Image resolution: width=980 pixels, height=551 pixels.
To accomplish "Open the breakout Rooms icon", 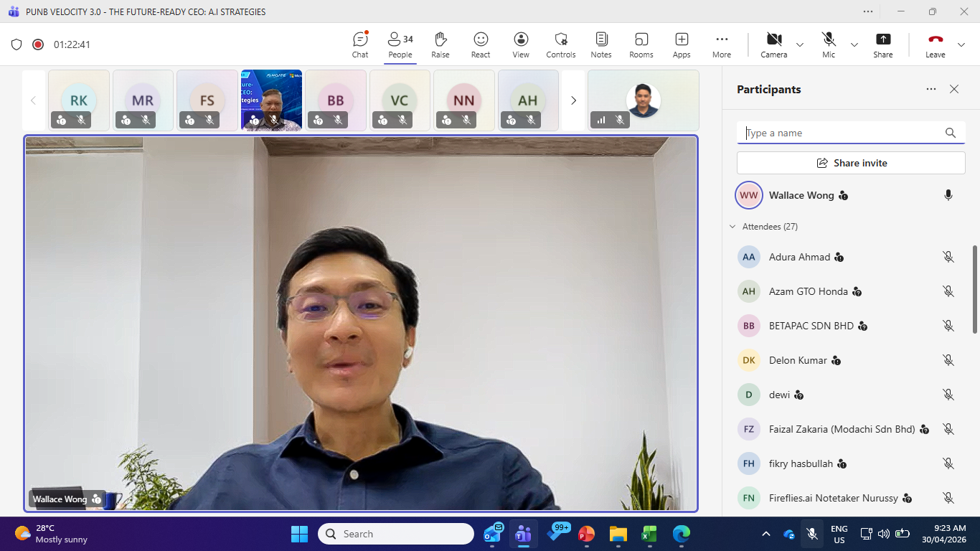I will [641, 44].
